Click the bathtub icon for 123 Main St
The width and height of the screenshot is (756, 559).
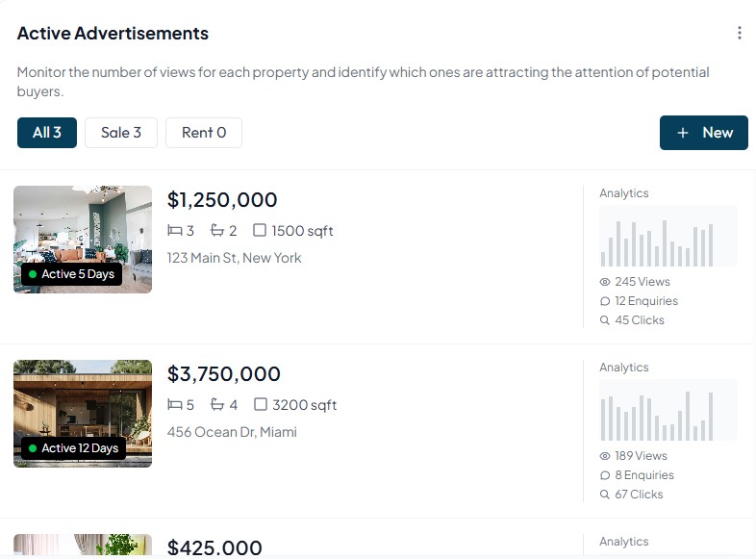tap(217, 231)
